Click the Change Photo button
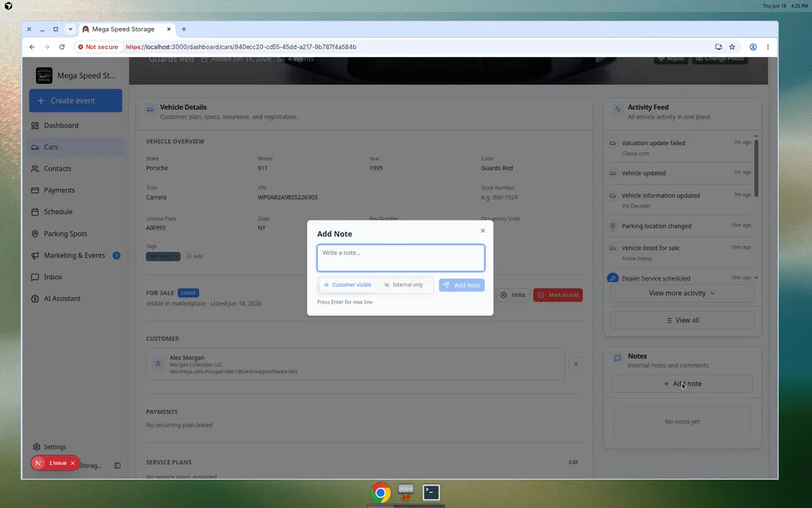 [720, 58]
